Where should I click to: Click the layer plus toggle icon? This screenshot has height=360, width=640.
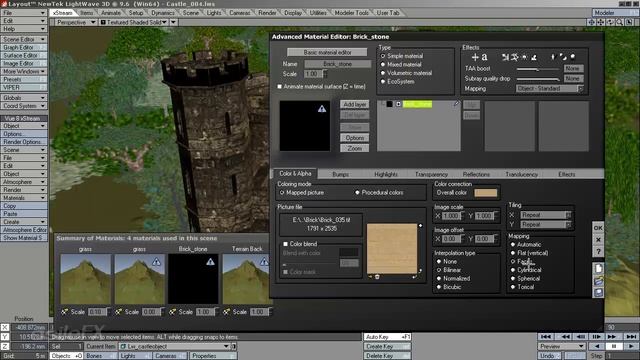398,104
